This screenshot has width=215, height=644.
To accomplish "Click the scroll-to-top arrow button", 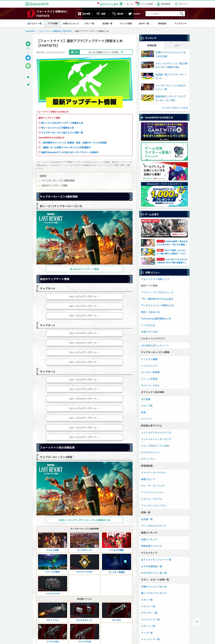I will point(197,622).
